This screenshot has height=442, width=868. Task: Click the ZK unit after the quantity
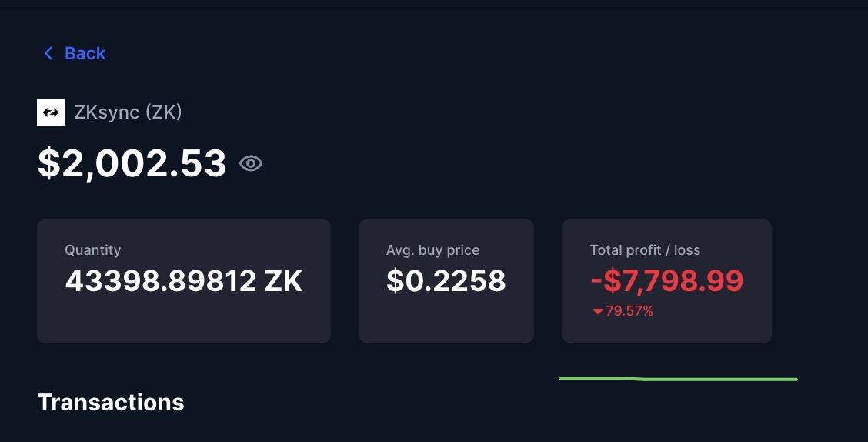pyautogui.click(x=283, y=281)
